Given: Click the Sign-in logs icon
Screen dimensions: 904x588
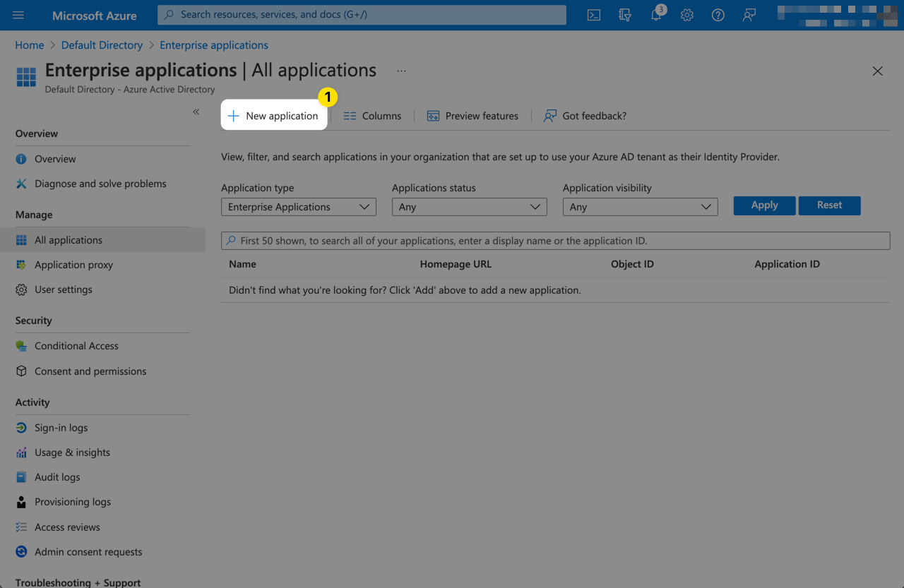Looking at the screenshot, I should (x=21, y=428).
